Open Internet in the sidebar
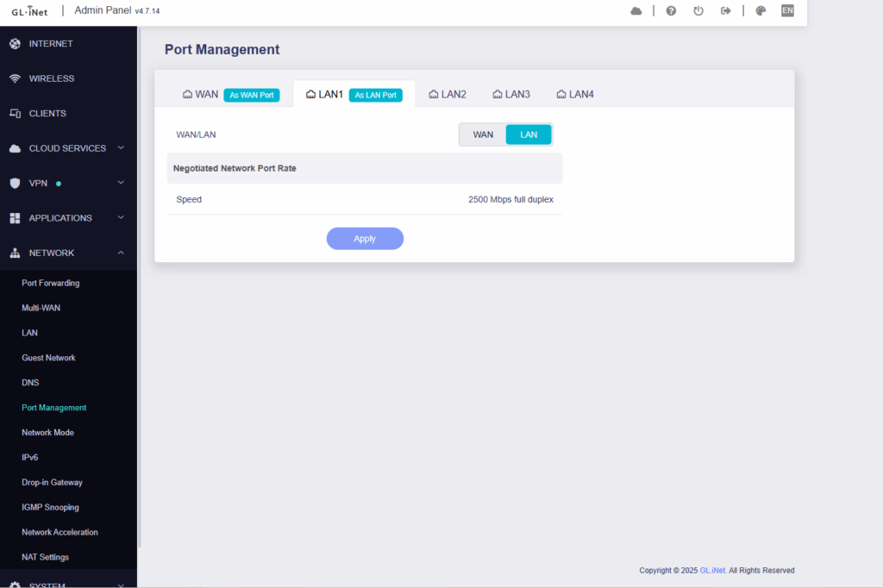This screenshot has width=883, height=588. coord(68,43)
